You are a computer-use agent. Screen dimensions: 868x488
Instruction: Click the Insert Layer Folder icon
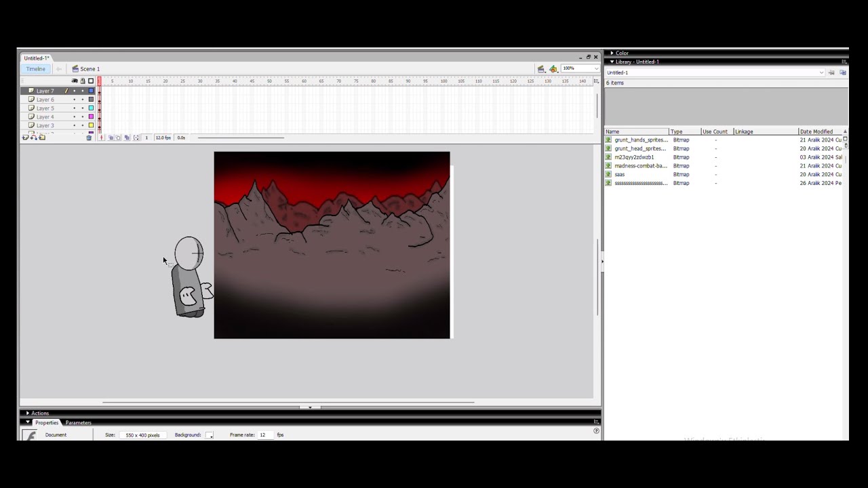pos(42,138)
